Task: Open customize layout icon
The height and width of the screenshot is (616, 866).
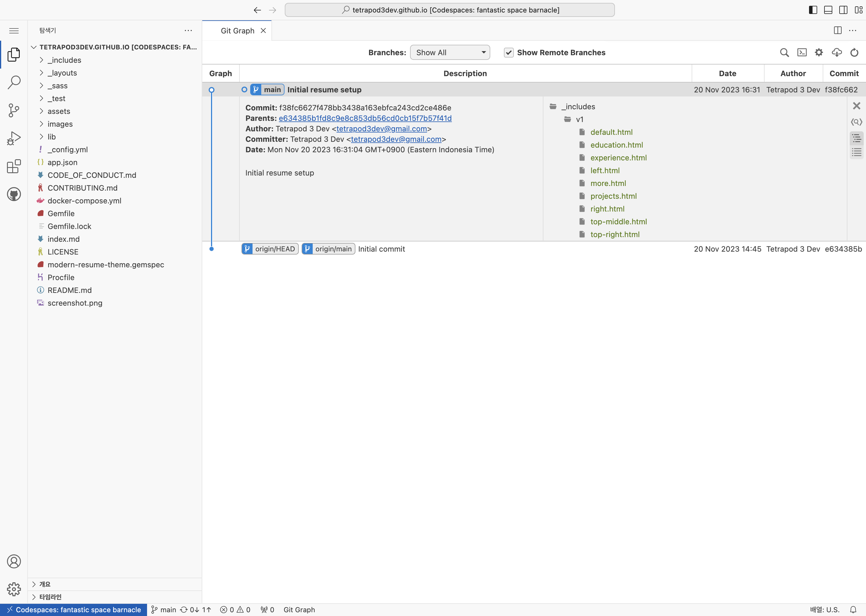Action: coord(858,10)
